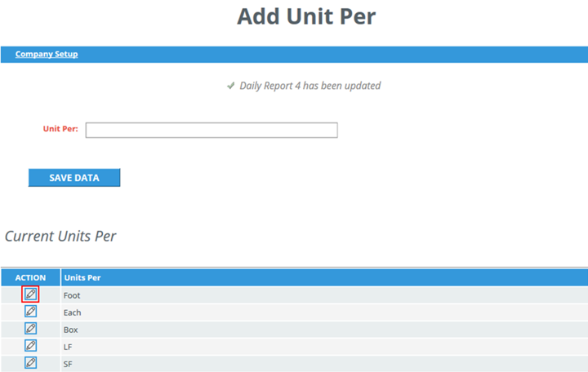This screenshot has width=588, height=372.
Task: Edit the Foot unit with pencil icon
Action: [x=30, y=294]
